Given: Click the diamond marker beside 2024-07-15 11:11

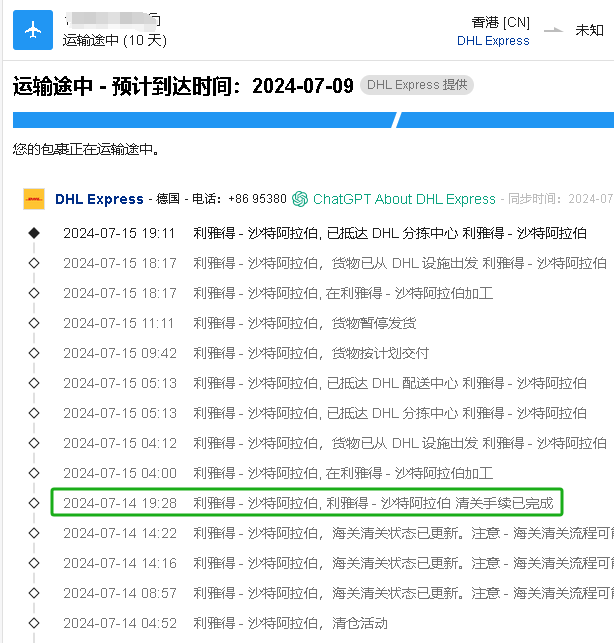Looking at the screenshot, I should pos(34,323).
